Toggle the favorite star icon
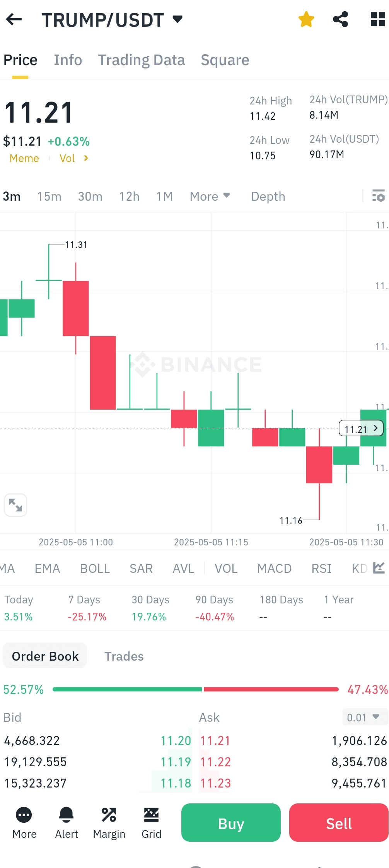This screenshot has height=868, width=389. click(x=306, y=19)
